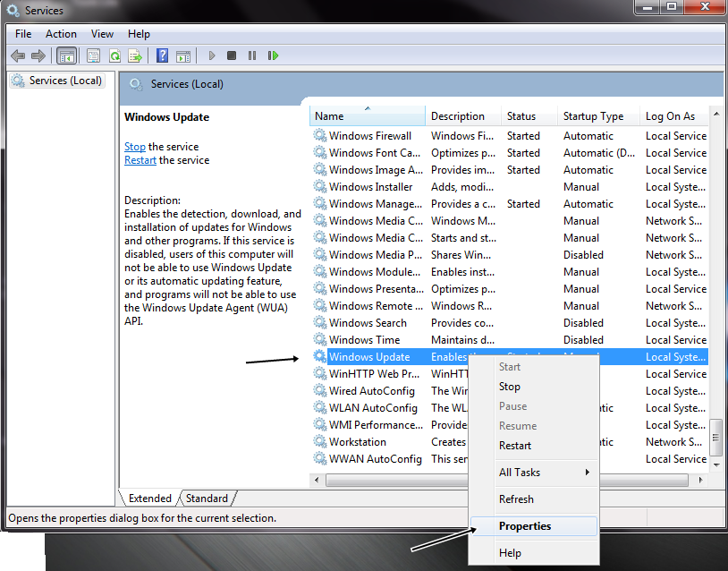Open the Action menu

click(x=61, y=34)
